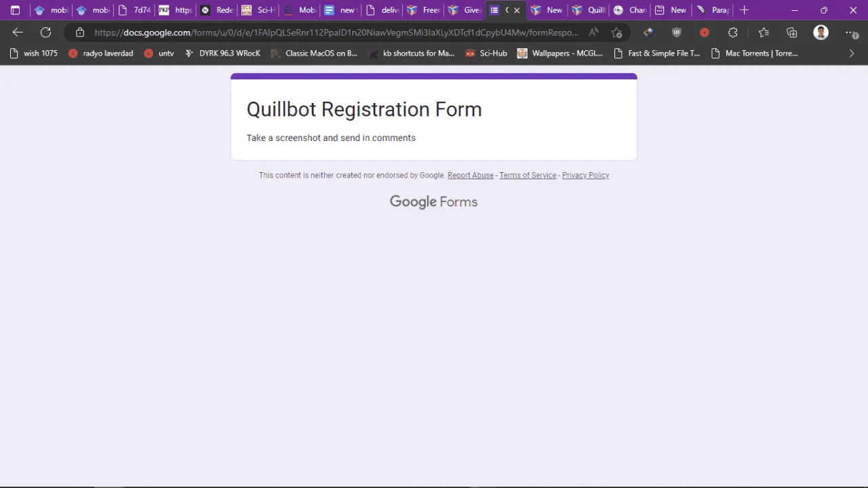Go back with the back arrow
Screen dimensions: 868x488
[x=18, y=33]
